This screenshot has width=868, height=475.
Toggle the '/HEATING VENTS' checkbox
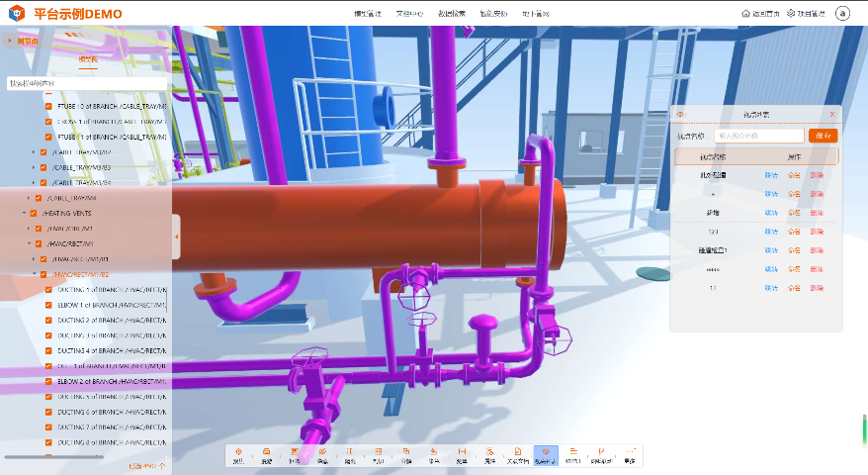tap(33, 213)
